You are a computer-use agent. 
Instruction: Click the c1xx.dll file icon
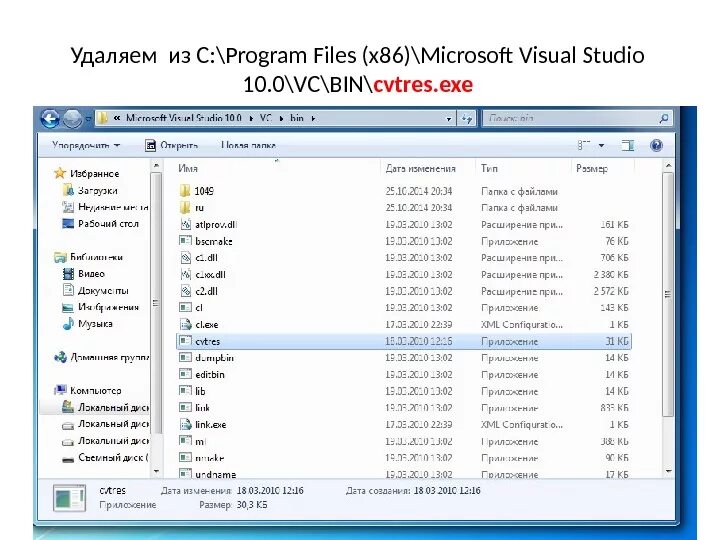pos(185,275)
